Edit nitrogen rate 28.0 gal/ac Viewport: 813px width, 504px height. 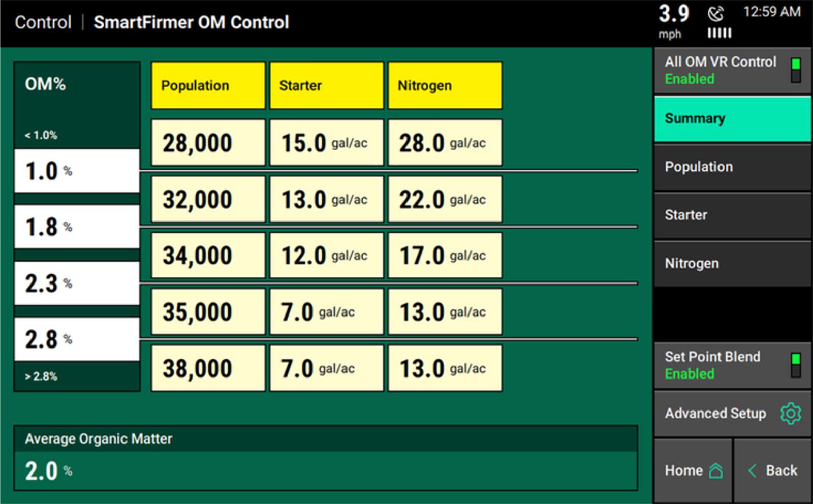[x=445, y=143]
